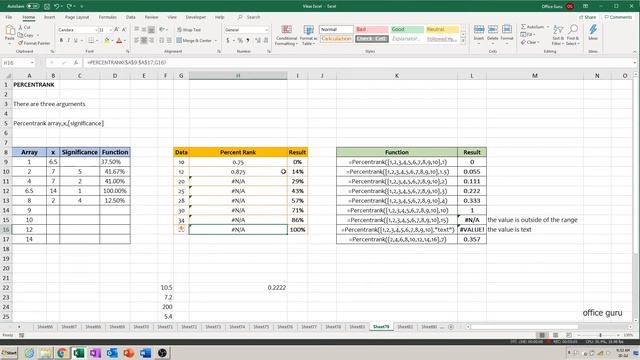The width and height of the screenshot is (640, 360).
Task: Open the AutoSum dropdown arrow
Action: click(548, 27)
